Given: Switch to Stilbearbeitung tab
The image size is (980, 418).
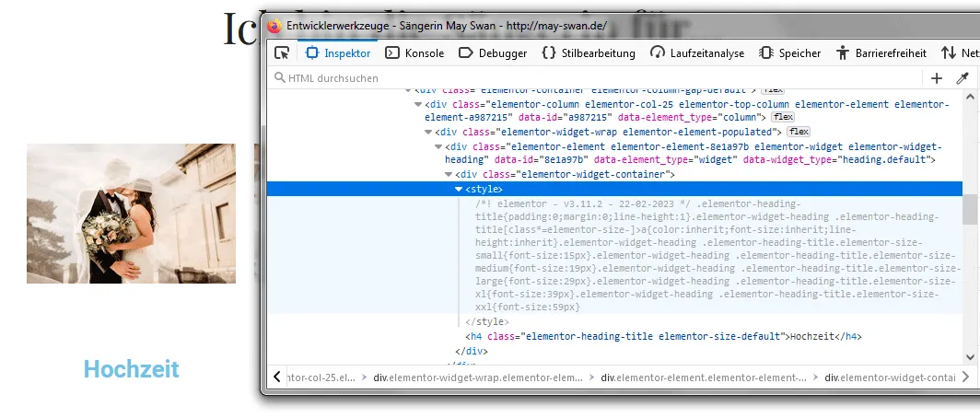Looking at the screenshot, I should pos(589,53).
